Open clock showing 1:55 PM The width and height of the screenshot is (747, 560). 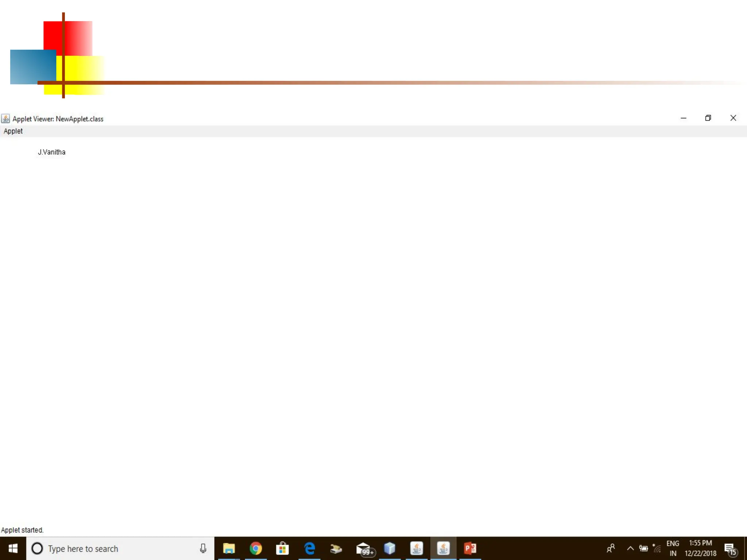(x=700, y=548)
